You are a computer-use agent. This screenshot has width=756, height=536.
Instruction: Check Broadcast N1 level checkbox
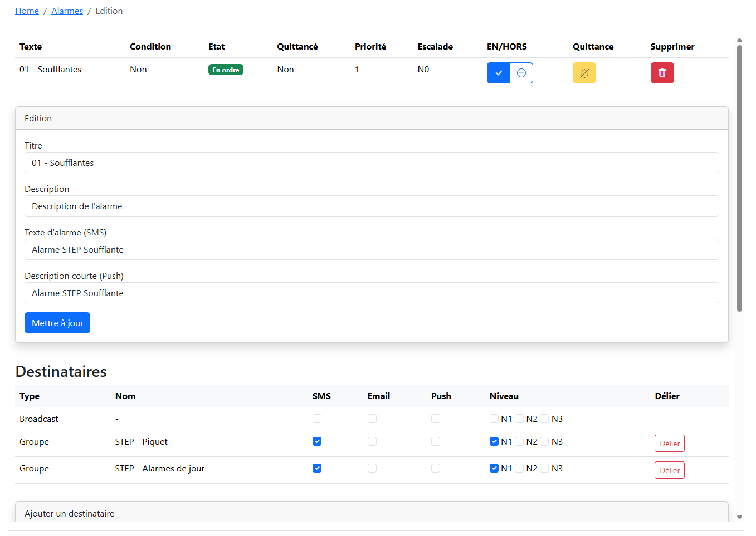tap(494, 419)
